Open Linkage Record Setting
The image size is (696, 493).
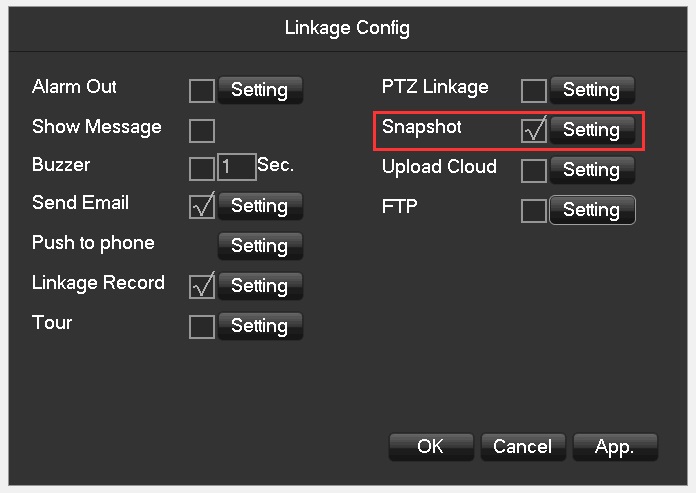pos(259,286)
